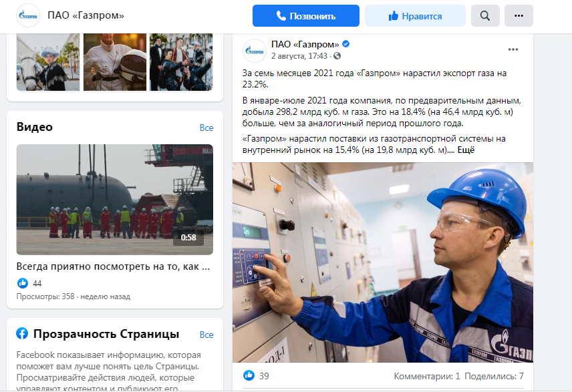Click the like icon under the video showing 44
This screenshot has width=572, height=392.
coord(22,283)
